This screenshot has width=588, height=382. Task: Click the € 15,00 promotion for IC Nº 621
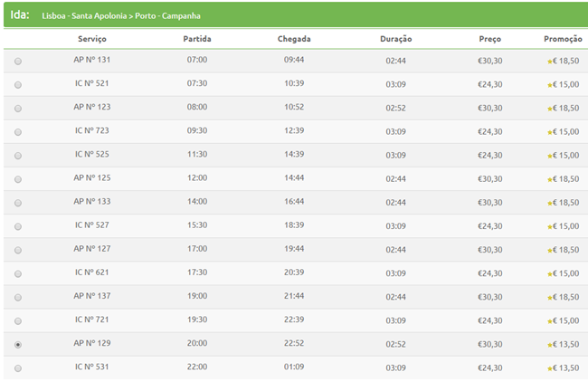(x=566, y=273)
